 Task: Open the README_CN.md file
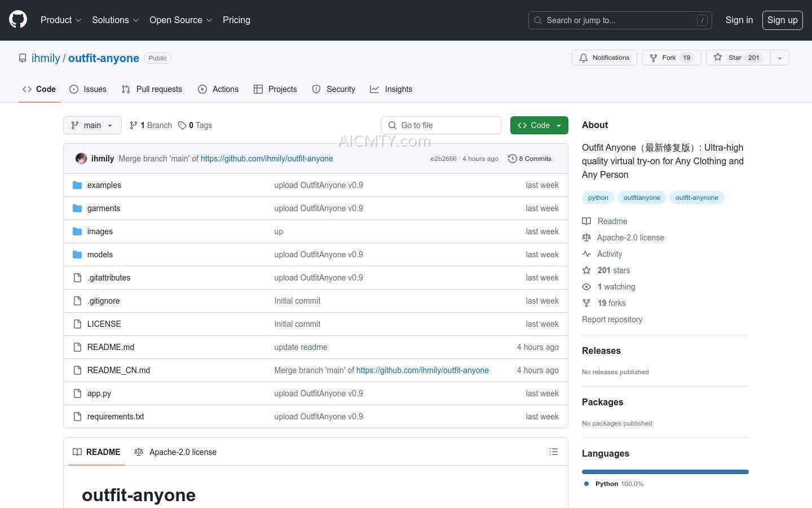(118, 370)
